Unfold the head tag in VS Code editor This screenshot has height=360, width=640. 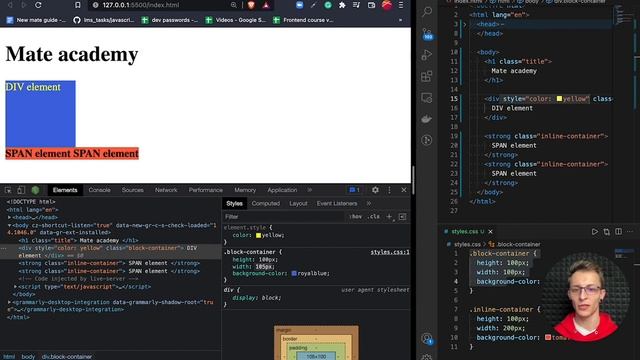coord(464,24)
